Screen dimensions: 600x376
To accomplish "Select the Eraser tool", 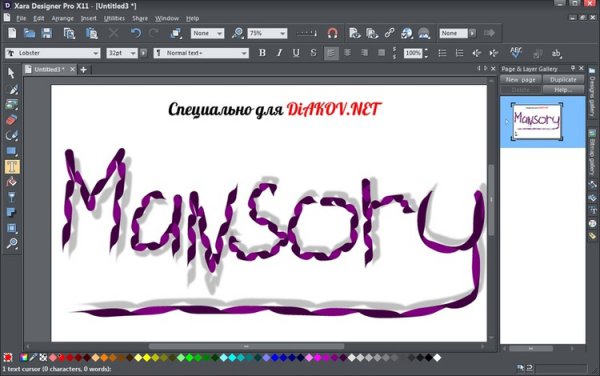I will coord(12,120).
